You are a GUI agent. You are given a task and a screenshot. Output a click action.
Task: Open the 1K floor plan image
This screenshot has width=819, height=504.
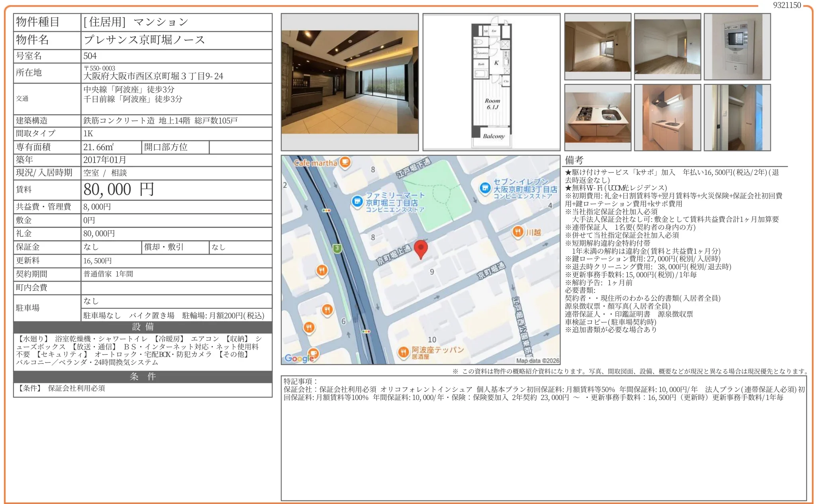491,82
